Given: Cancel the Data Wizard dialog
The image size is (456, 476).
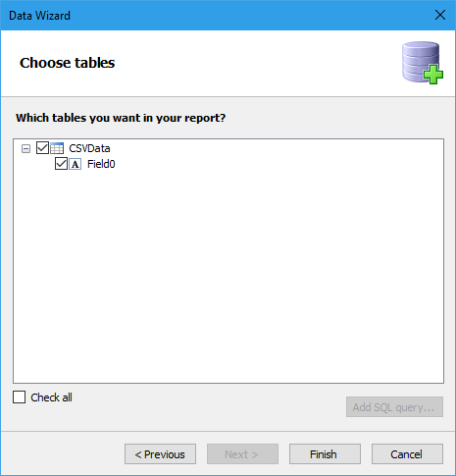Looking at the screenshot, I should click(407, 454).
